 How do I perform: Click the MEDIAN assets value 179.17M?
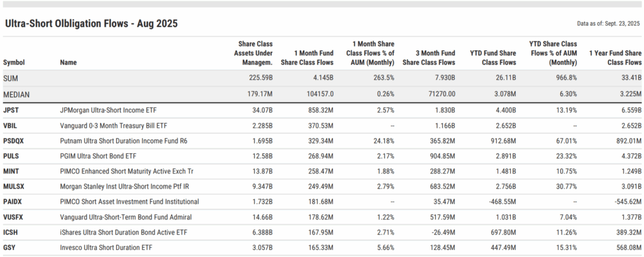[260, 94]
